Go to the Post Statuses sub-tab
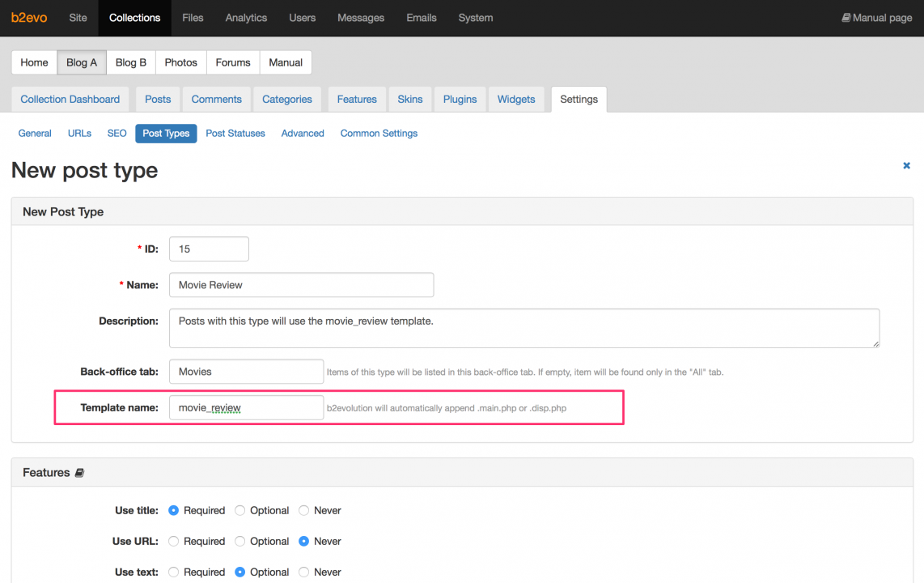Image resolution: width=924 pixels, height=583 pixels. tap(235, 134)
